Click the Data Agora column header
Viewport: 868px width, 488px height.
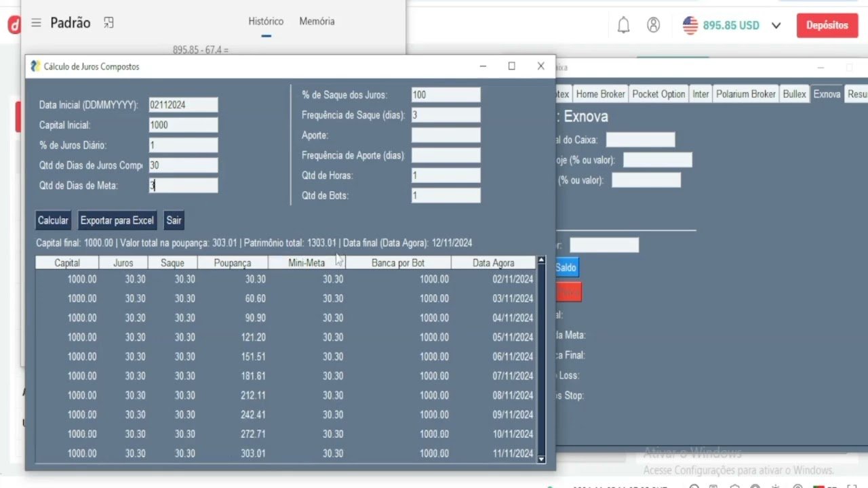click(x=494, y=263)
